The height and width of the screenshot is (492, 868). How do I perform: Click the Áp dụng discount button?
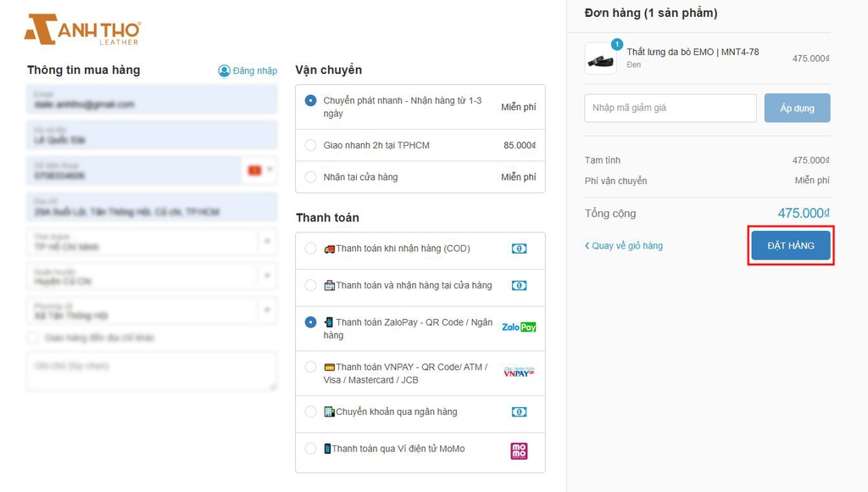pos(797,108)
